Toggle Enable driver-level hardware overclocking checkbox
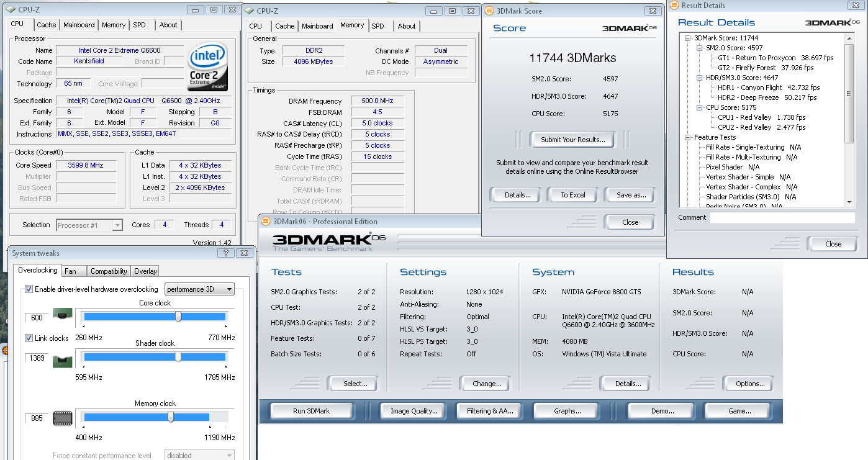Screen dimensions: 868x460 29,289
